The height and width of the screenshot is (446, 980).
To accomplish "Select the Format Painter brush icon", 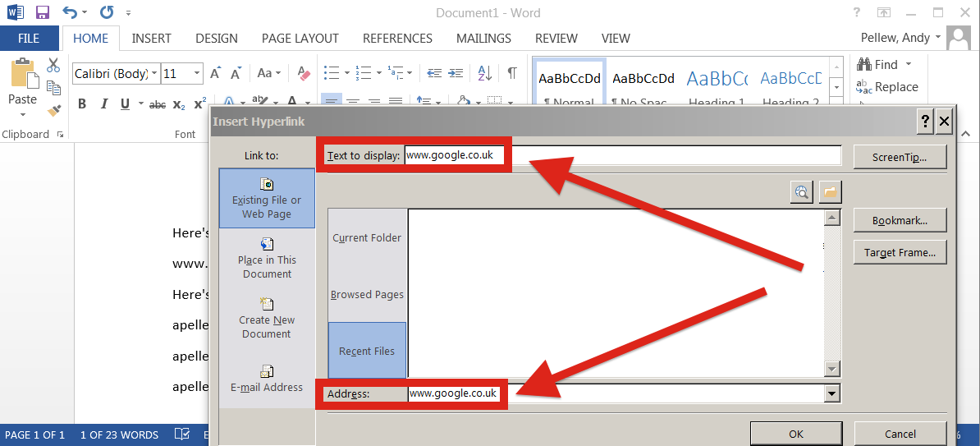I will (x=53, y=111).
